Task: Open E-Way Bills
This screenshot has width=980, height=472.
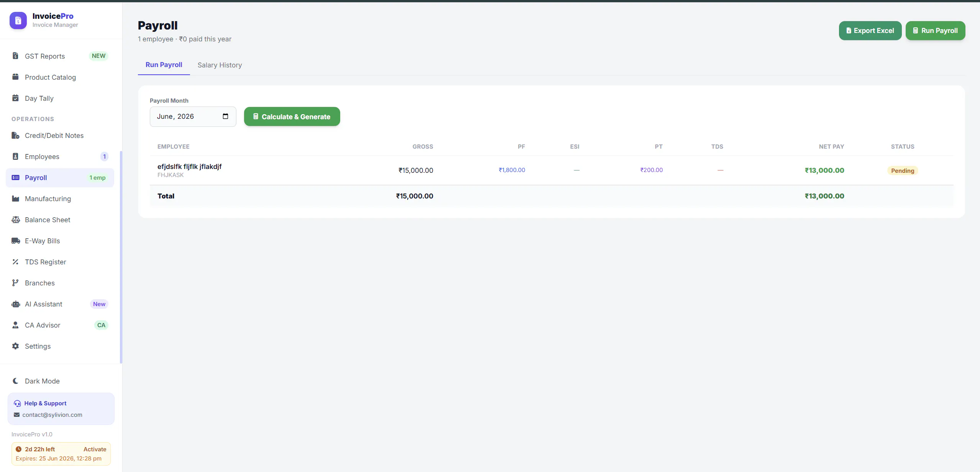Action: click(60, 241)
